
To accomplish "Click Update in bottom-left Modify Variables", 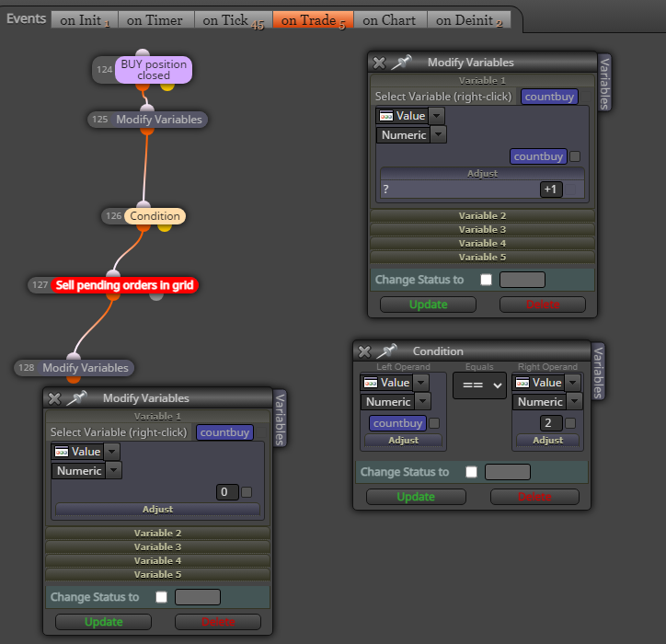I will tap(104, 622).
